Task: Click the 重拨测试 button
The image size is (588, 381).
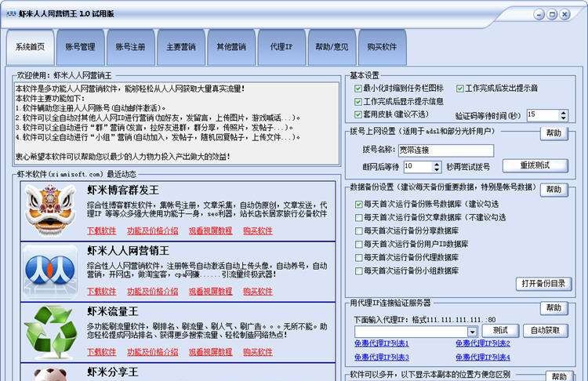Action: click(x=535, y=165)
